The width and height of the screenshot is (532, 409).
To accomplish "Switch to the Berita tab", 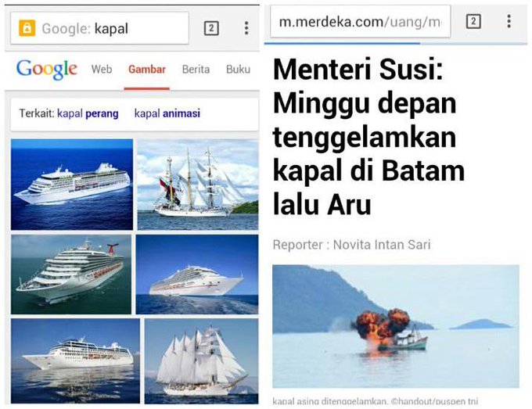I will 196,70.
